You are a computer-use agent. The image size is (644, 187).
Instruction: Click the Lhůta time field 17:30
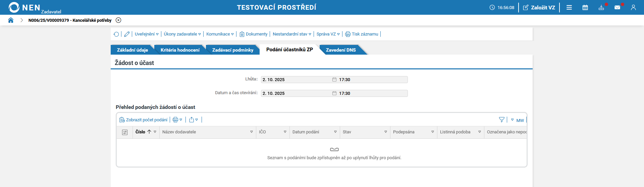click(x=372, y=79)
